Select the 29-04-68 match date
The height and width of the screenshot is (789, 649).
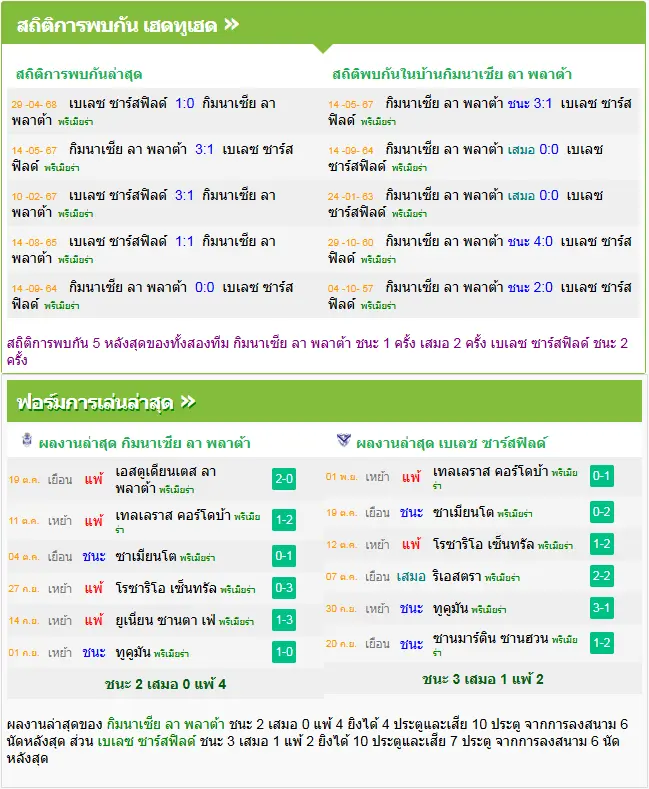[34, 104]
